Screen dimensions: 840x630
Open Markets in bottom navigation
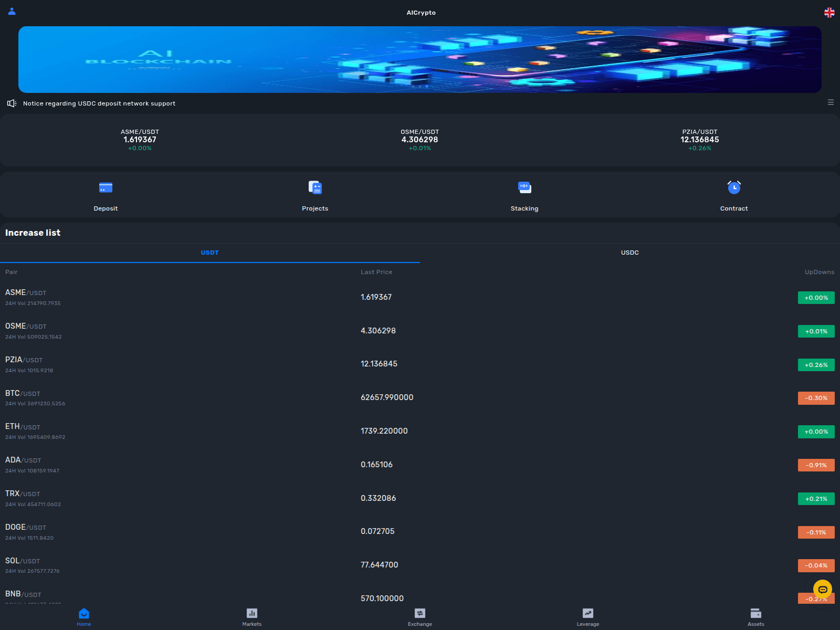(x=252, y=617)
